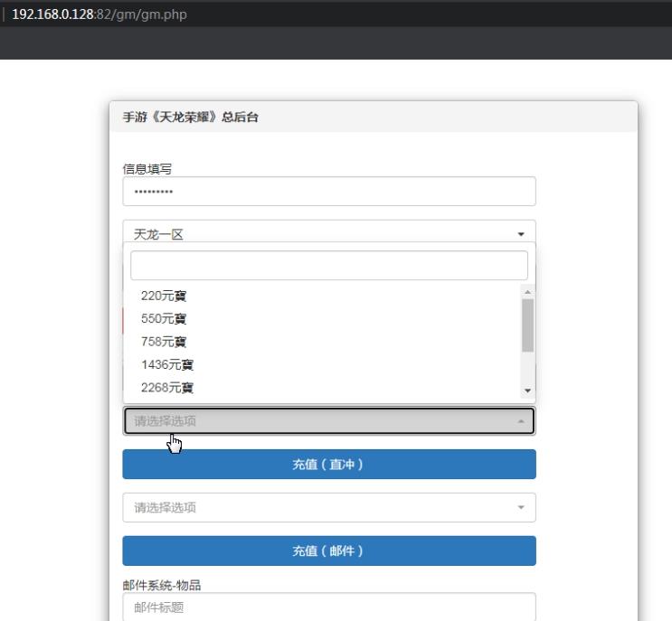Pick the 1436元宝 option
Screen dimensions: 672x621
321,365
